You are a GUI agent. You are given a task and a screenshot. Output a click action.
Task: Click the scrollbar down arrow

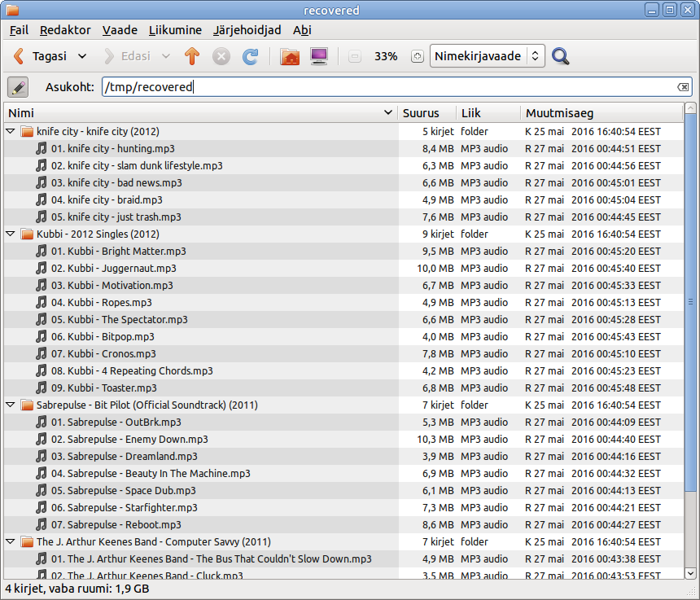coord(690,573)
